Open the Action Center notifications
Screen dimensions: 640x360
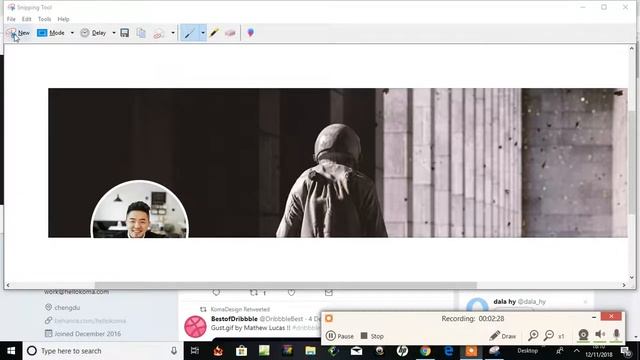click(x=627, y=351)
